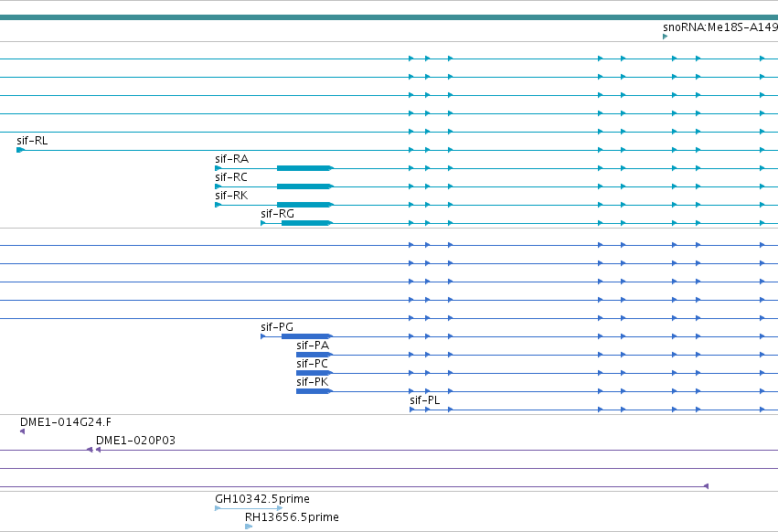Select the GH10342.5prime label
The image size is (778, 532).
click(262, 499)
